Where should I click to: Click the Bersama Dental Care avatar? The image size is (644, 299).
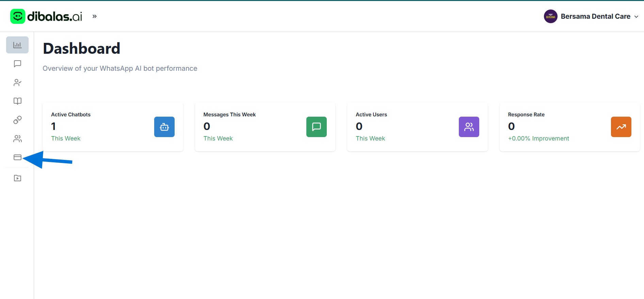pos(550,16)
